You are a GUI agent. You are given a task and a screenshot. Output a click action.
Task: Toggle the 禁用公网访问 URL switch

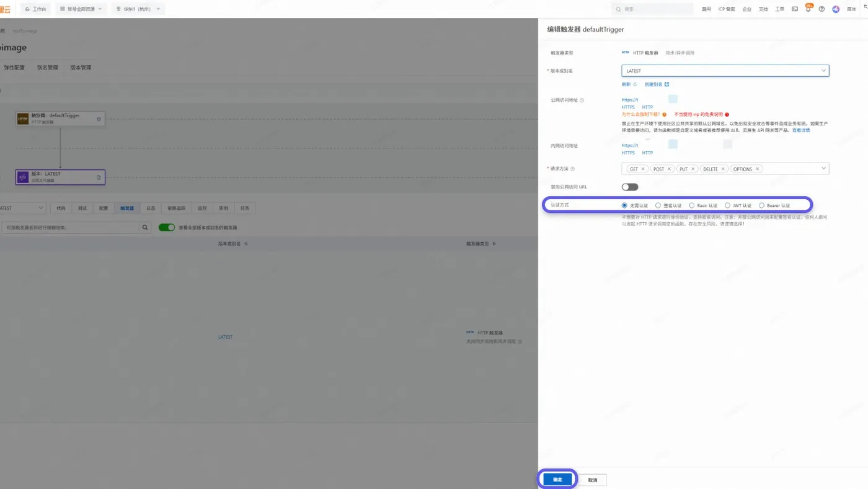click(x=630, y=187)
